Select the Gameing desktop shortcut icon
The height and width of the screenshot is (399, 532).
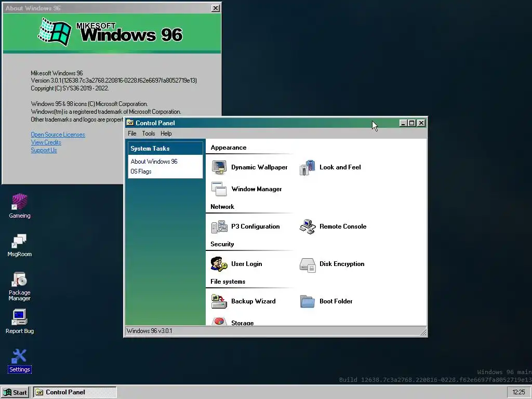pos(20,202)
